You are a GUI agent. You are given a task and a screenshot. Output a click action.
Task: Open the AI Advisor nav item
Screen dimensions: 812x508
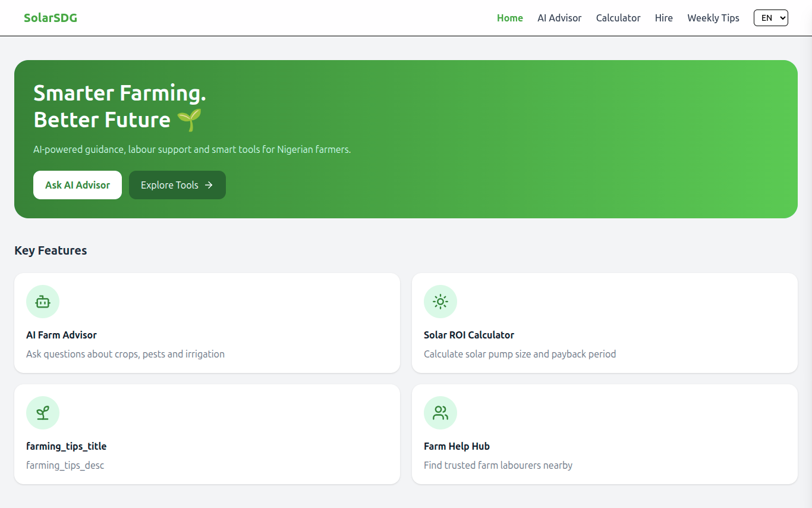point(559,18)
